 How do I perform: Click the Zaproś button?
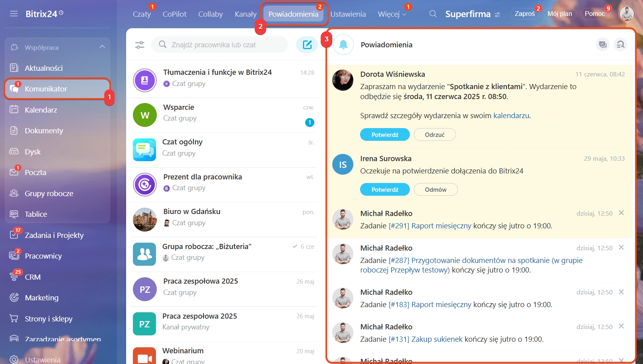click(524, 14)
